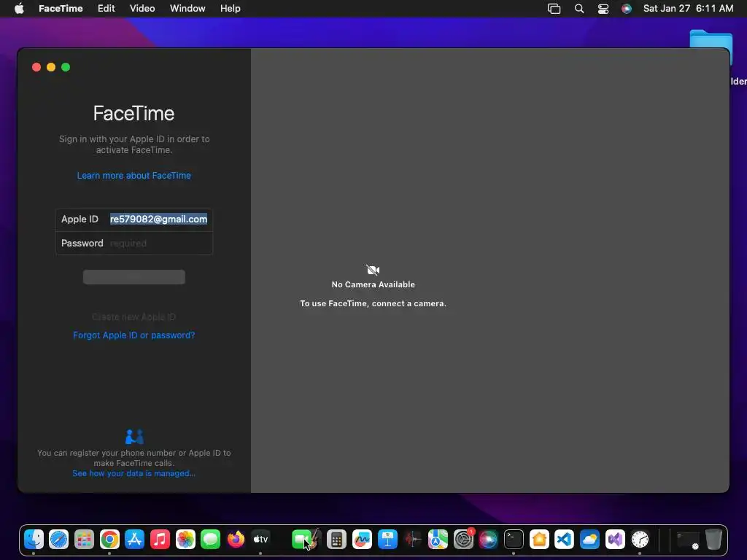Launch Safari from the dock

tap(59, 540)
